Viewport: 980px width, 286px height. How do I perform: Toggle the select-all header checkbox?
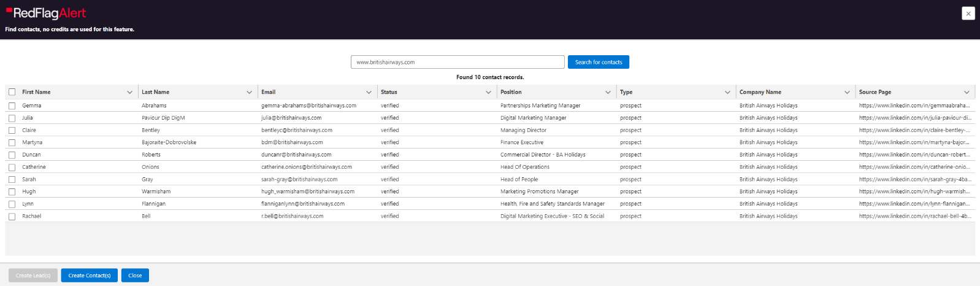pyautogui.click(x=12, y=92)
